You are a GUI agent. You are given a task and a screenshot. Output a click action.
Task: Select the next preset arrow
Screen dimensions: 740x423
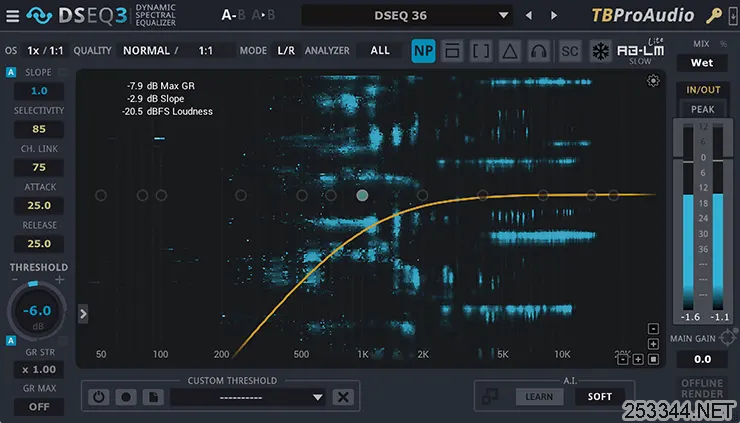(554, 16)
